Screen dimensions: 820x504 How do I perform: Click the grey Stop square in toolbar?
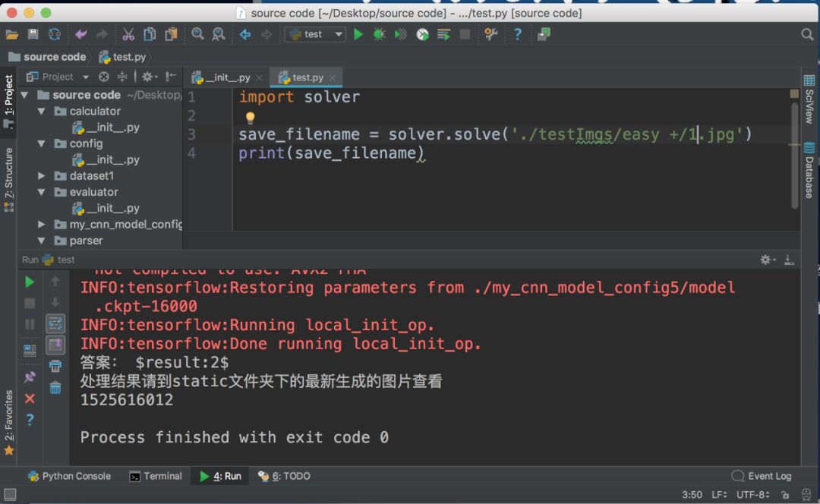click(465, 34)
